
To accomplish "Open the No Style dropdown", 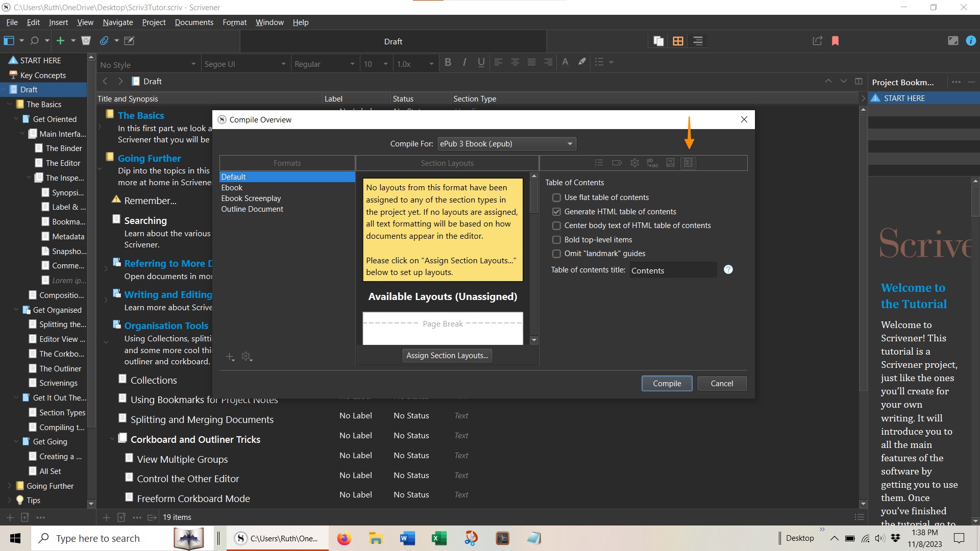I will 148,64.
